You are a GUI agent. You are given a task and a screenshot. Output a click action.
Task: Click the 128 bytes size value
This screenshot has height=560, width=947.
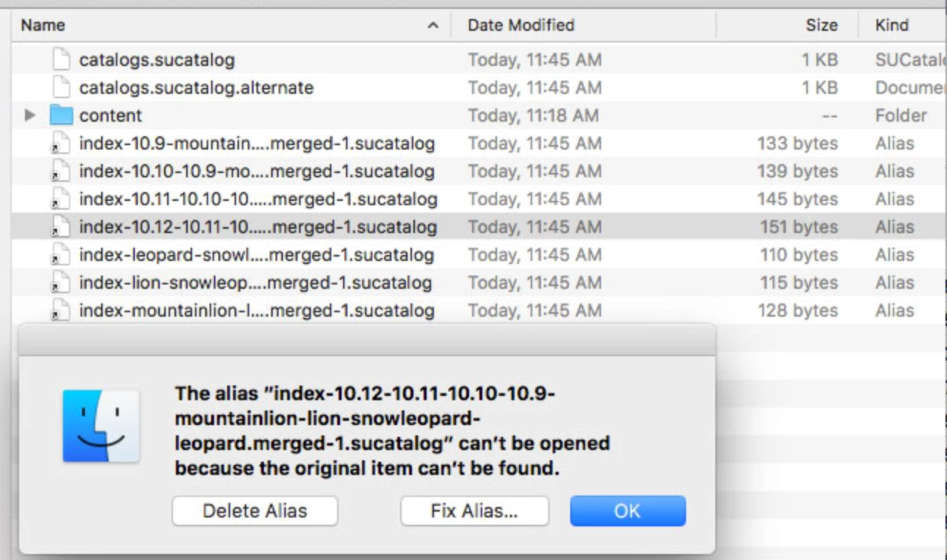797,310
